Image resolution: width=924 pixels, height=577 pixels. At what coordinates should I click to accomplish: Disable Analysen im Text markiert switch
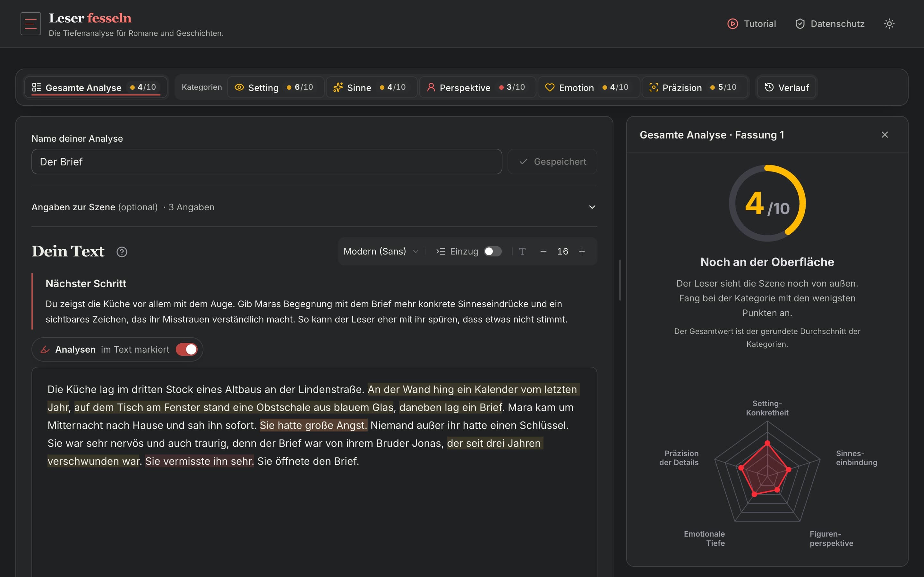click(x=186, y=349)
